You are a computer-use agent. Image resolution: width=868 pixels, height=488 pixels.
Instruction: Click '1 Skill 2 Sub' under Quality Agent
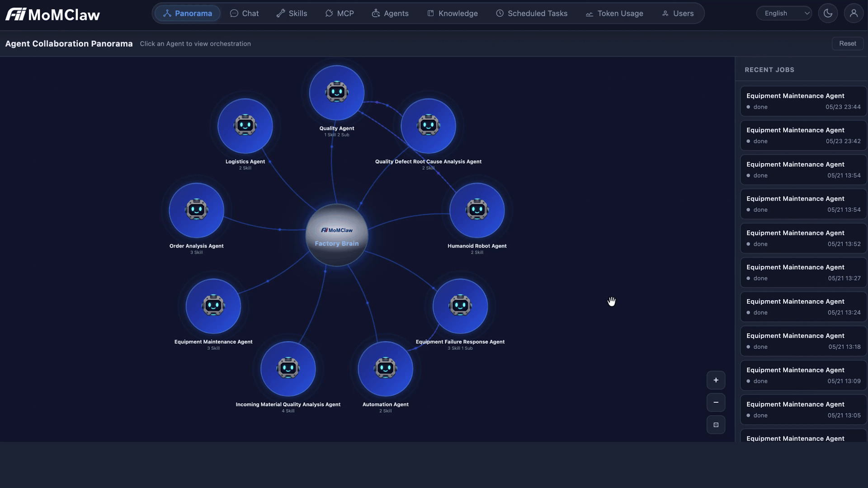point(337,135)
